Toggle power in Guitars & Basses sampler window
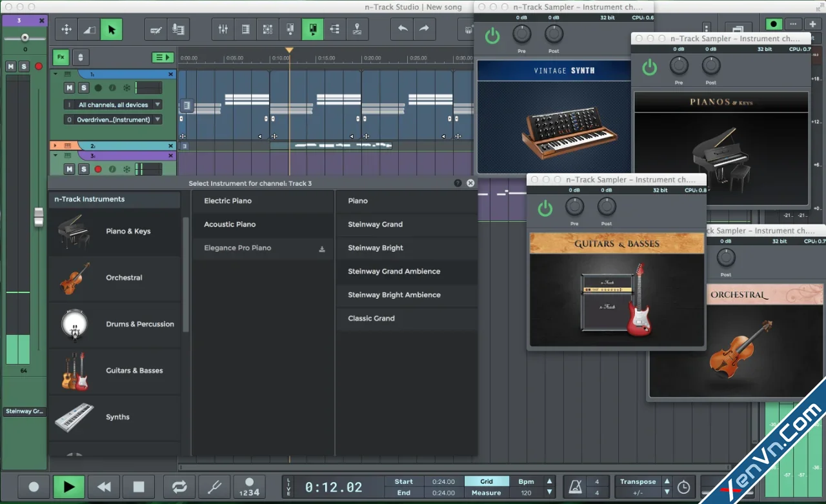826x504 pixels. [x=545, y=208]
